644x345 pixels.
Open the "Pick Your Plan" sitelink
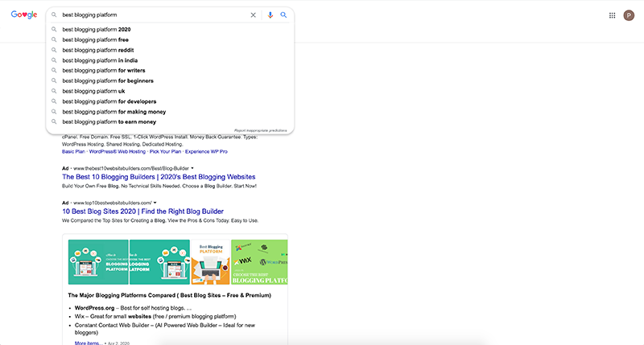coord(165,151)
